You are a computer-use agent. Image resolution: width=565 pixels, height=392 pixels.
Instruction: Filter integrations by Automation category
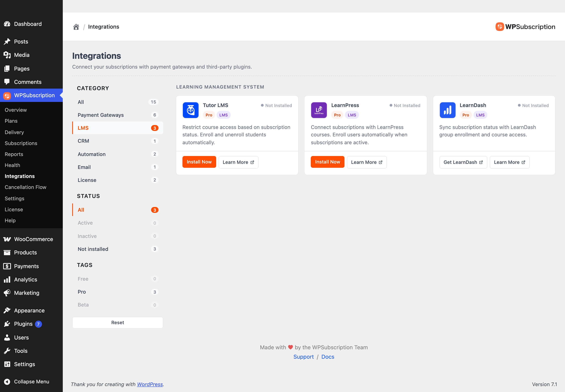point(118,154)
